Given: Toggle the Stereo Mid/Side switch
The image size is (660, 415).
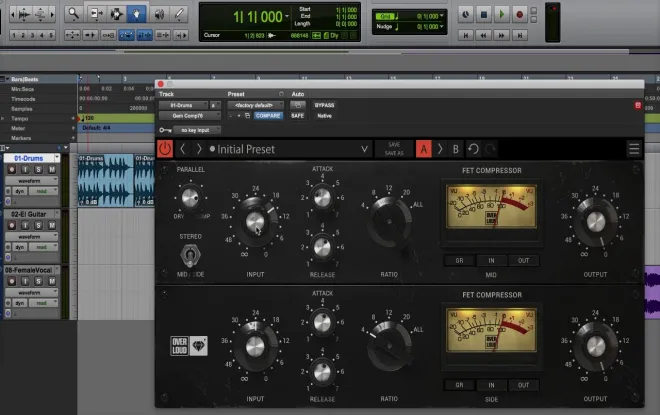Looking at the screenshot, I should pyautogui.click(x=190, y=254).
